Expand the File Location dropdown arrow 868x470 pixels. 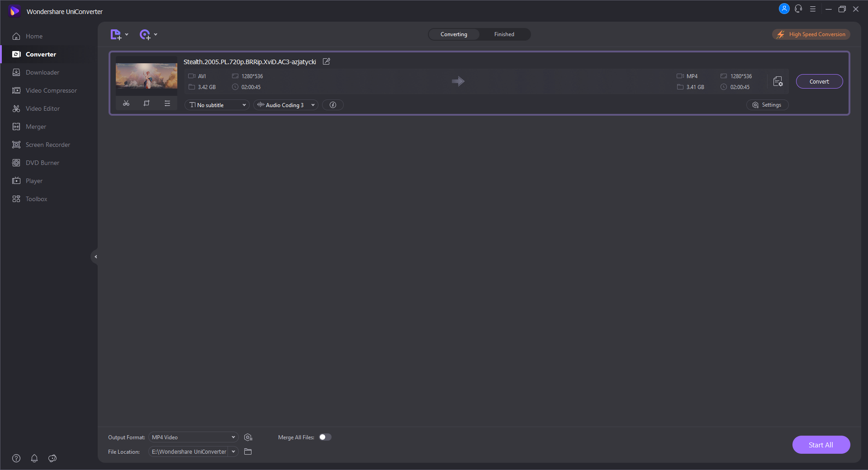click(x=233, y=451)
